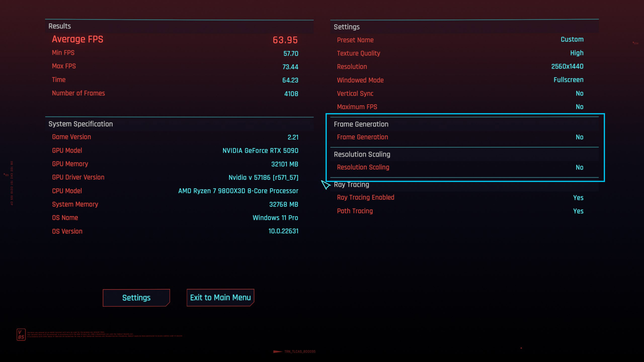
Task: Select Texture Quality High dropdown
Action: pos(576,53)
